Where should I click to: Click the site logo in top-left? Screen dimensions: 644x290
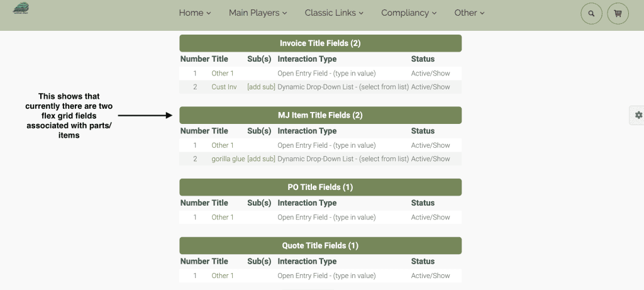click(21, 8)
